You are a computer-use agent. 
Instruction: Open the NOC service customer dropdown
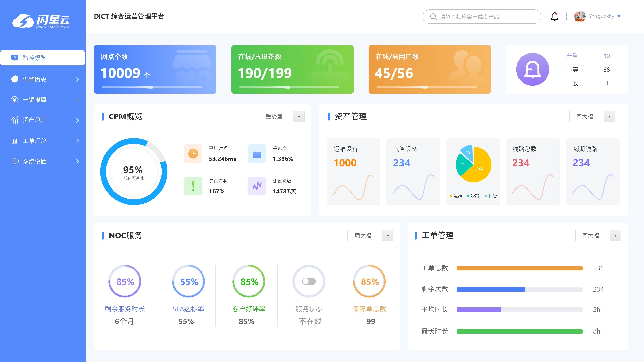[388, 236]
